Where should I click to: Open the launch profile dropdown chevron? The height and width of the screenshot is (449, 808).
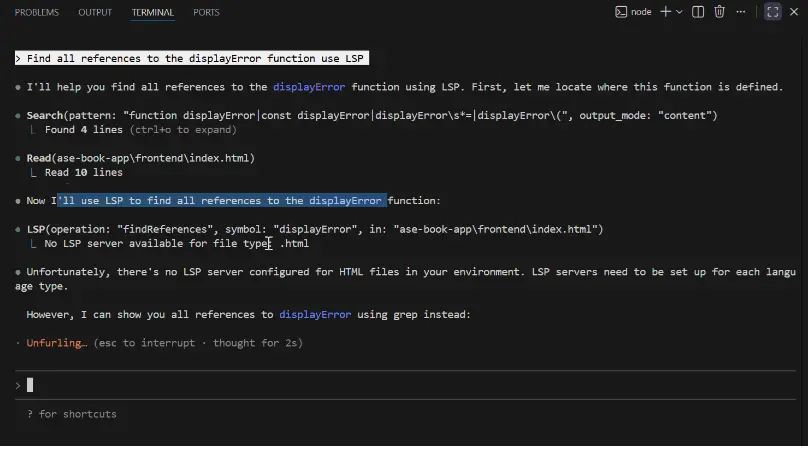(680, 12)
